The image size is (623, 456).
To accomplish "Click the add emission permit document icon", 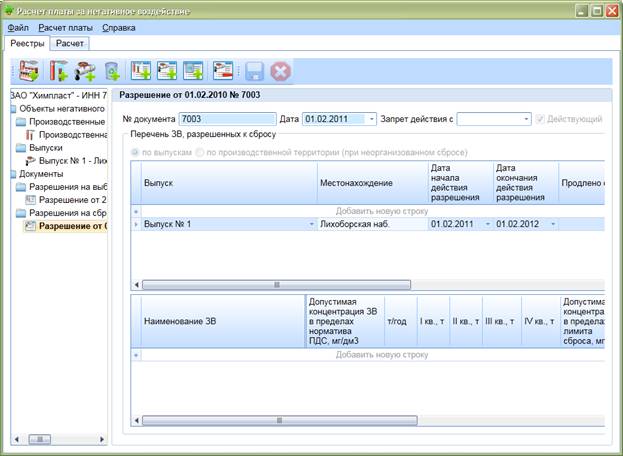I will (x=141, y=71).
